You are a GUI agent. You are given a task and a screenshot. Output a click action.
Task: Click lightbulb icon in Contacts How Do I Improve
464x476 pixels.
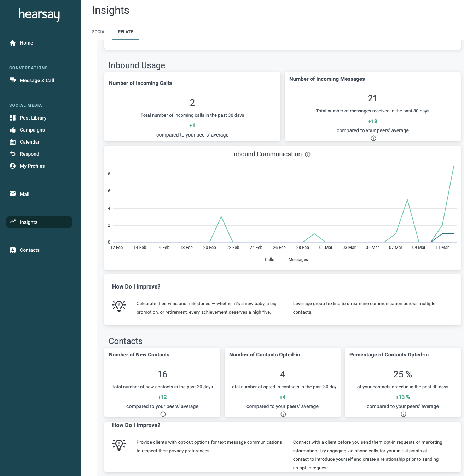(x=119, y=445)
